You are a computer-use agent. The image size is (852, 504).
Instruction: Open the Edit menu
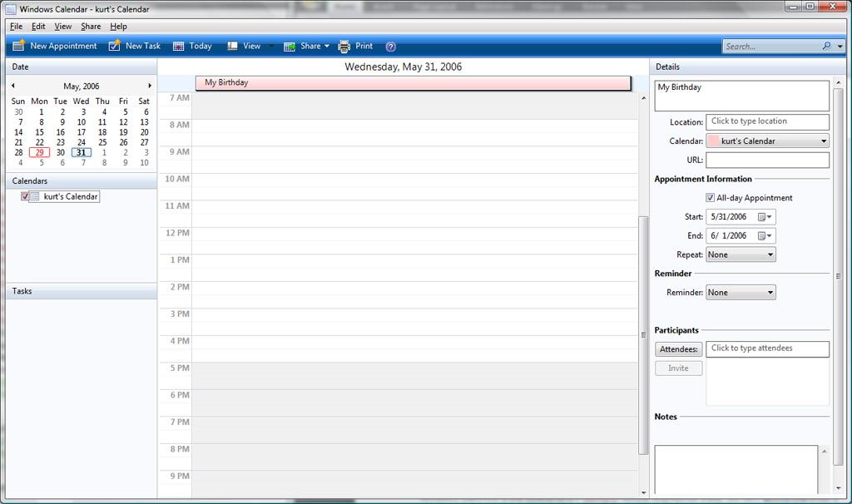38,26
